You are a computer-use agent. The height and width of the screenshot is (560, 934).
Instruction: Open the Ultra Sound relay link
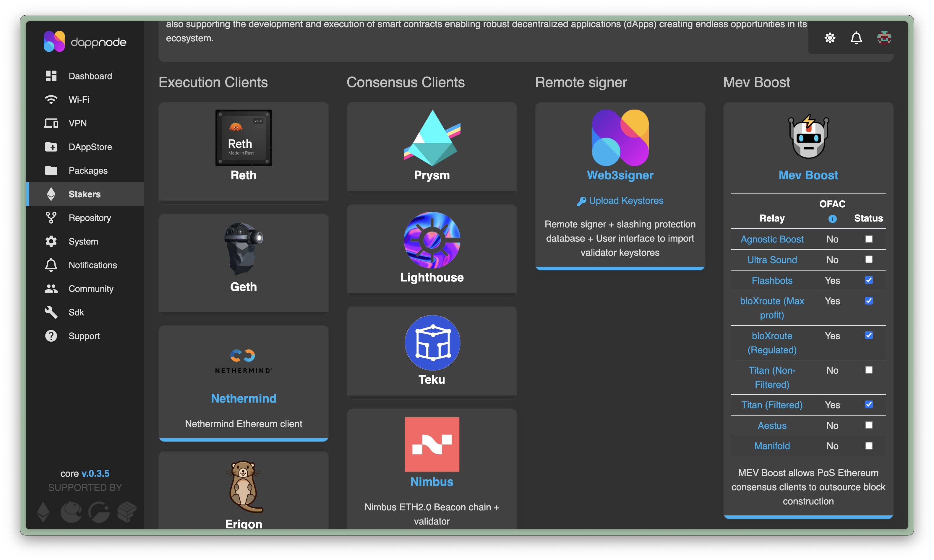pyautogui.click(x=772, y=260)
